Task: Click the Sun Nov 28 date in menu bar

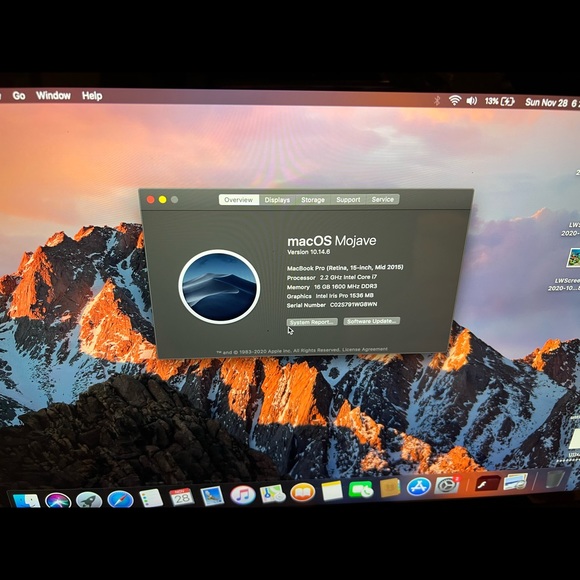Action: [x=546, y=102]
